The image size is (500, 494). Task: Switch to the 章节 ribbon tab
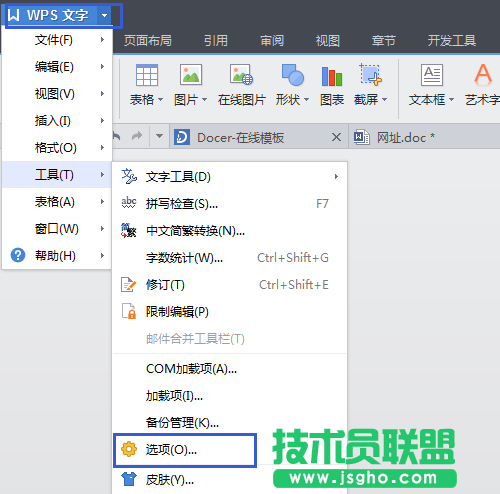click(x=384, y=41)
